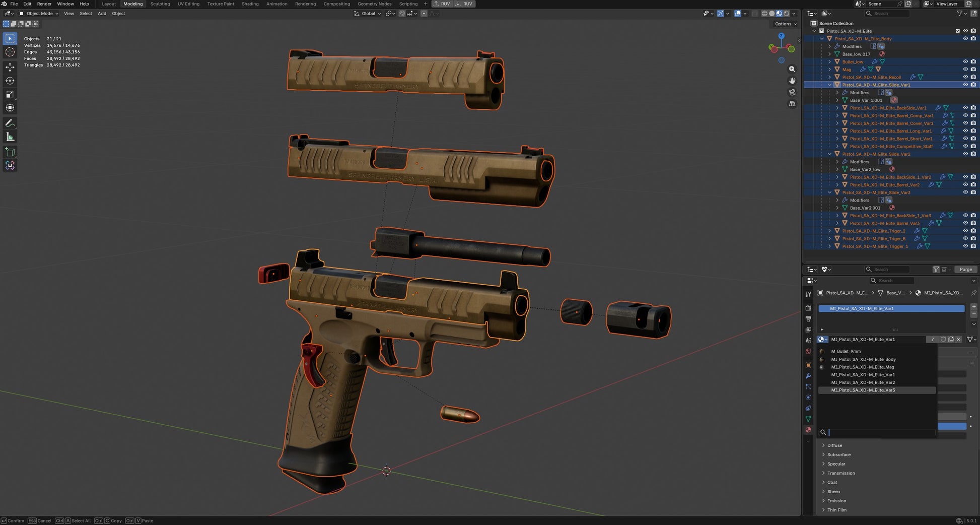The width and height of the screenshot is (980, 525).
Task: Choose MI_Pistol_SA_XD-M_Elite_Var3 from material list
Action: 877,390
